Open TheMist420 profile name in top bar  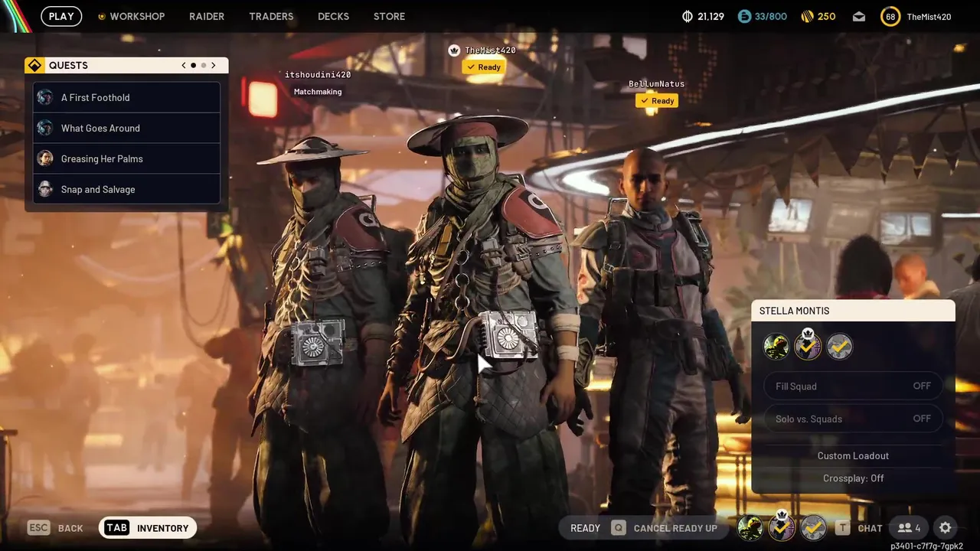[x=929, y=17]
